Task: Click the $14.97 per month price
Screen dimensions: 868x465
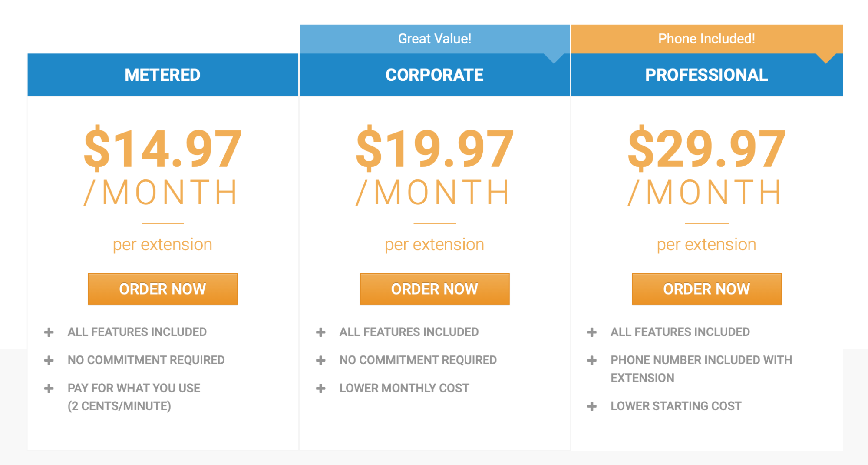Action: [162, 149]
